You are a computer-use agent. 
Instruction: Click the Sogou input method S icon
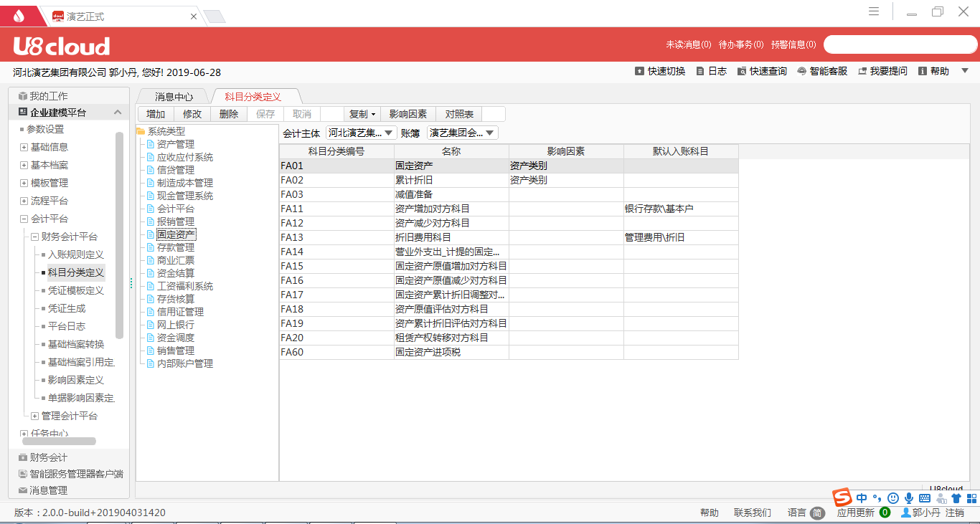coord(842,497)
